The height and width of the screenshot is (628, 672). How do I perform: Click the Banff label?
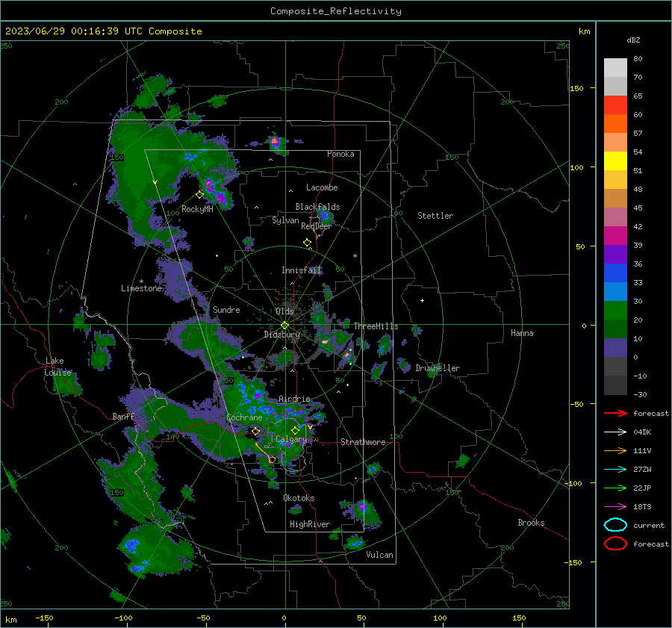click(x=123, y=416)
